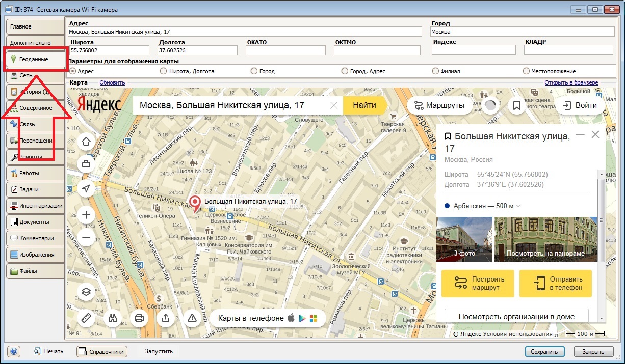
Task: Click the ОКАТО input field
Action: pos(285,50)
